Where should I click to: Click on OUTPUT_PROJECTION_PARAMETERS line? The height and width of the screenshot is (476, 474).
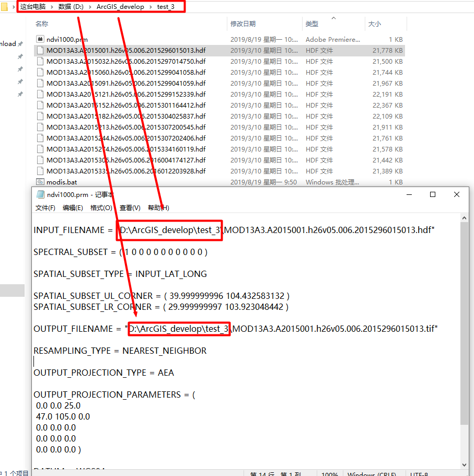coord(114,394)
